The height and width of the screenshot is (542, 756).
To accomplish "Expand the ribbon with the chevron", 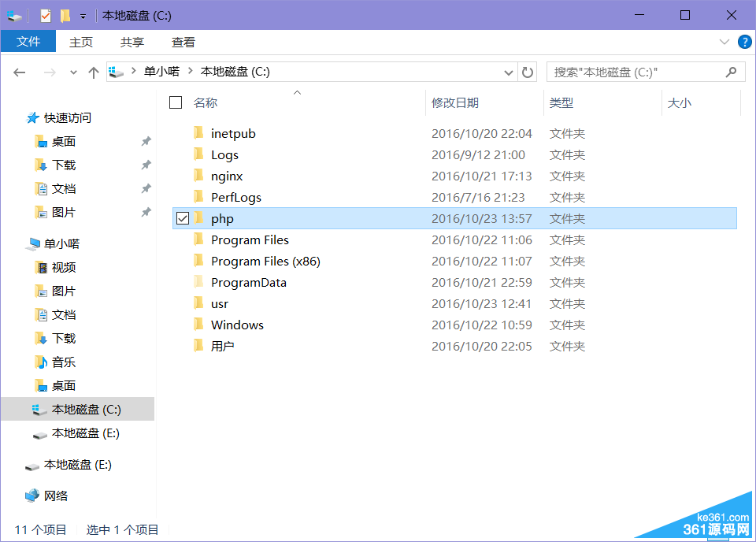I will point(724,42).
